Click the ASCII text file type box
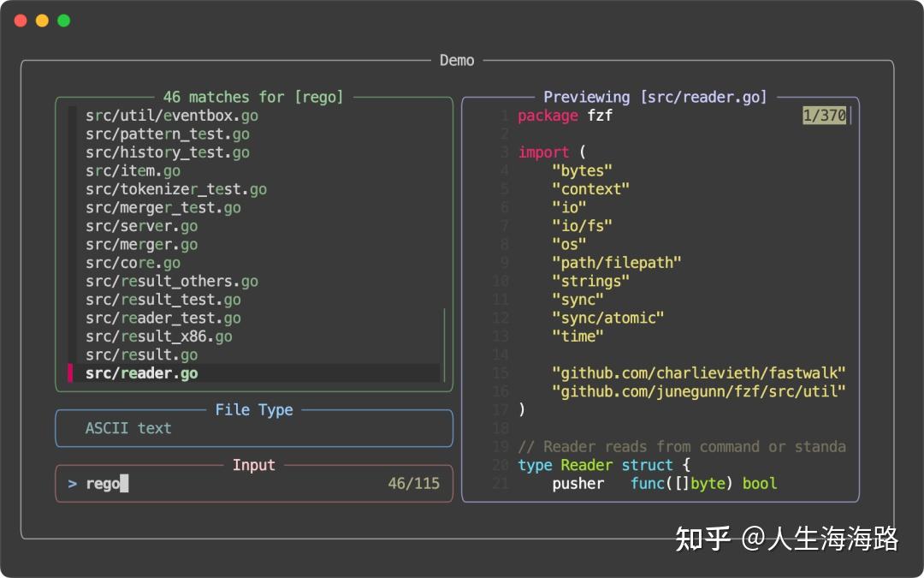924x578 pixels. pos(253,428)
